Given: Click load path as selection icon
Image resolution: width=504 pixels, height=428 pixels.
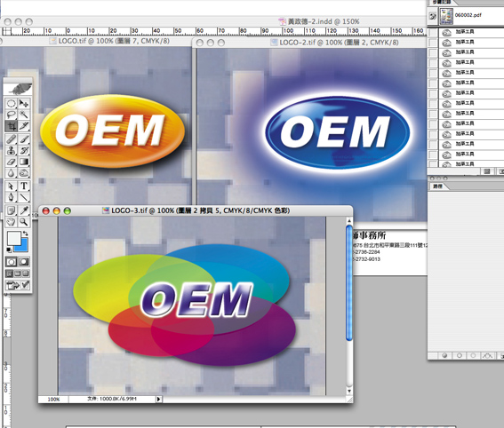Looking at the screenshot, I should click(473, 355).
